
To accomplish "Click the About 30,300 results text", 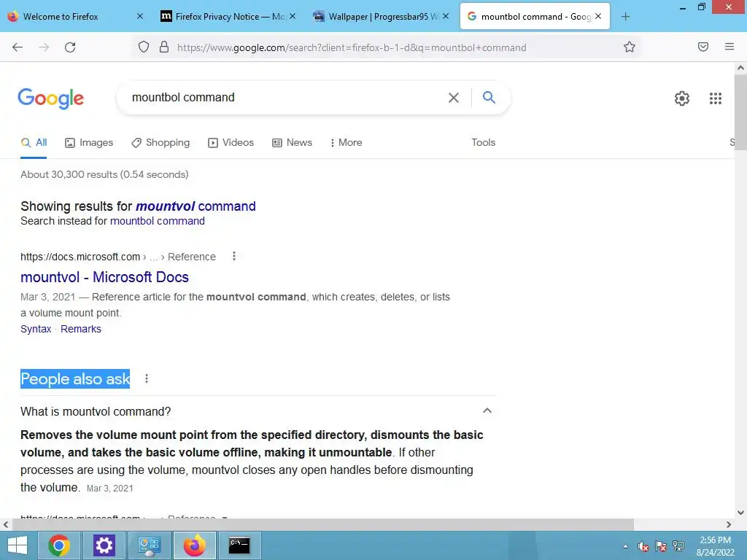I will tap(104, 175).
